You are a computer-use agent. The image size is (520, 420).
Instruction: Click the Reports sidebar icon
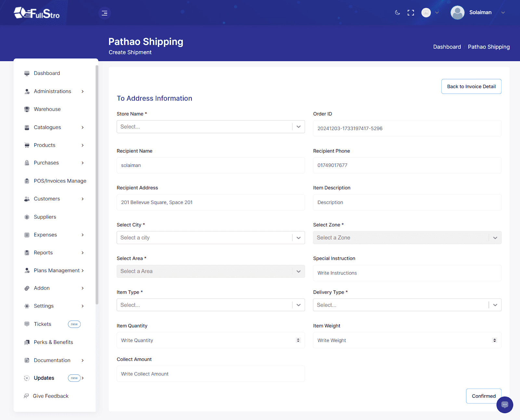[27, 253]
